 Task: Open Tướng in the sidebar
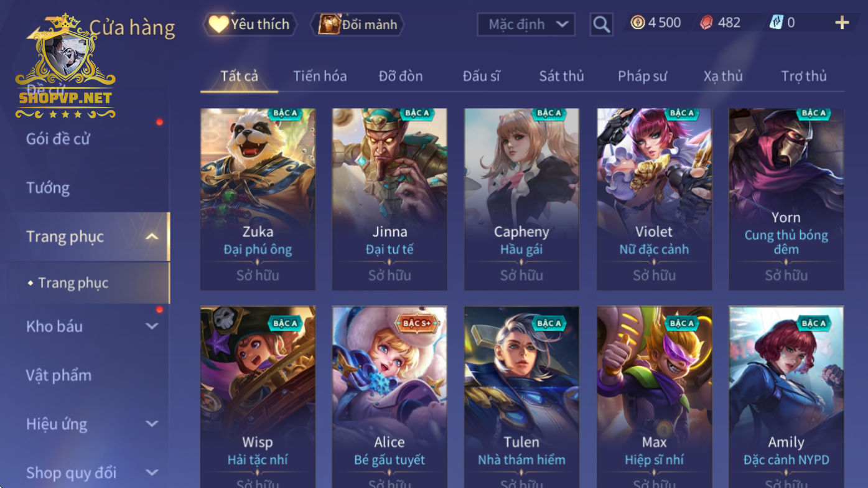click(48, 188)
